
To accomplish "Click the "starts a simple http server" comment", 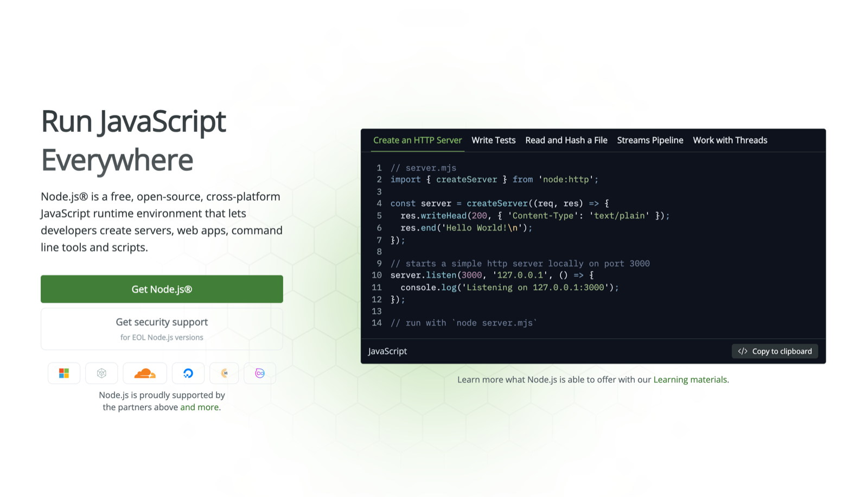I will click(520, 264).
